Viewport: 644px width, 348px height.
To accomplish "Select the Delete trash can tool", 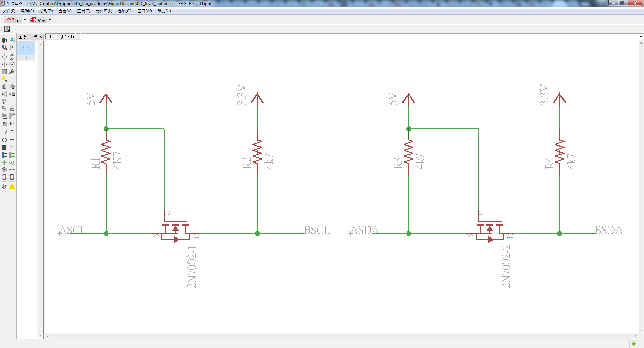I will point(4,86).
